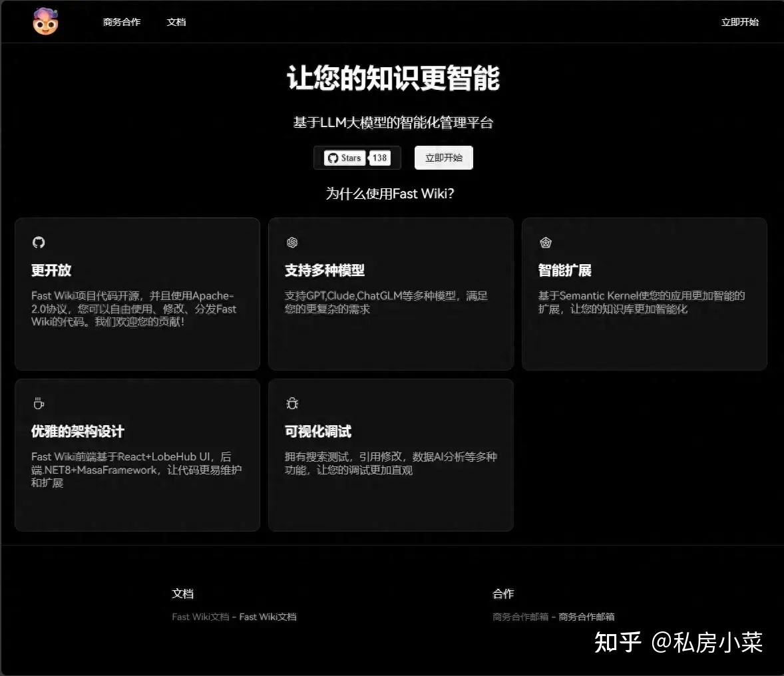Image resolution: width=784 pixels, height=676 pixels.
Task: Click the footer 文档 heading
Action: [182, 593]
